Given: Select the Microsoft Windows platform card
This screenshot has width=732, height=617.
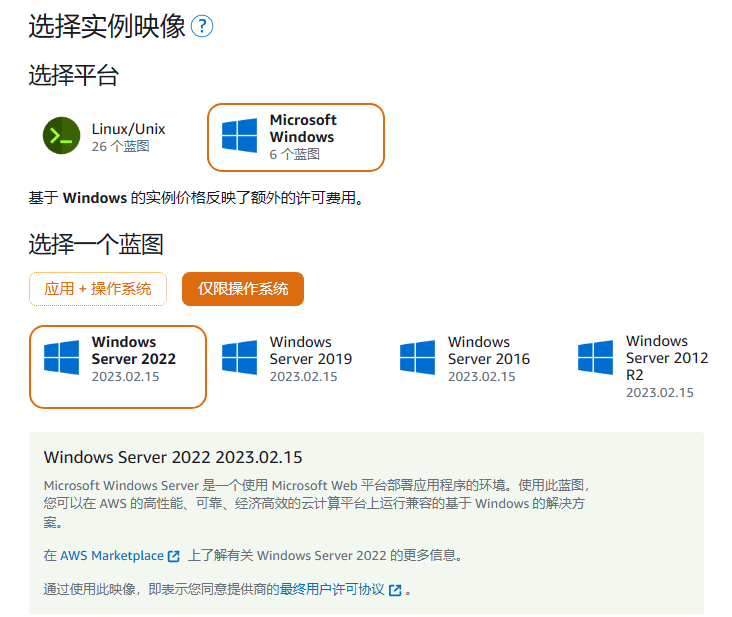Looking at the screenshot, I should point(296,137).
